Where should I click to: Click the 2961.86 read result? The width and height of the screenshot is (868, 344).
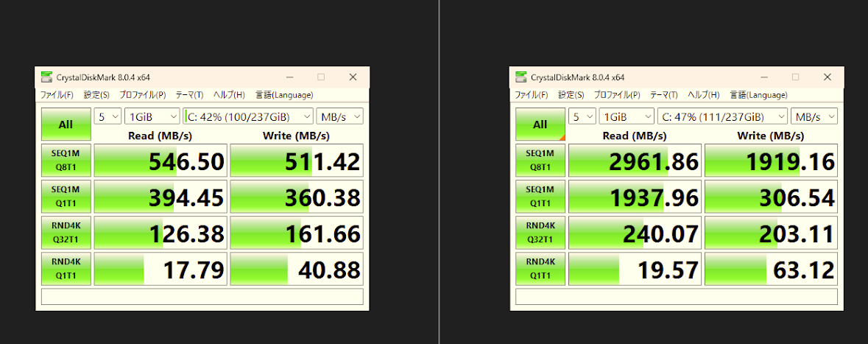coord(635,161)
